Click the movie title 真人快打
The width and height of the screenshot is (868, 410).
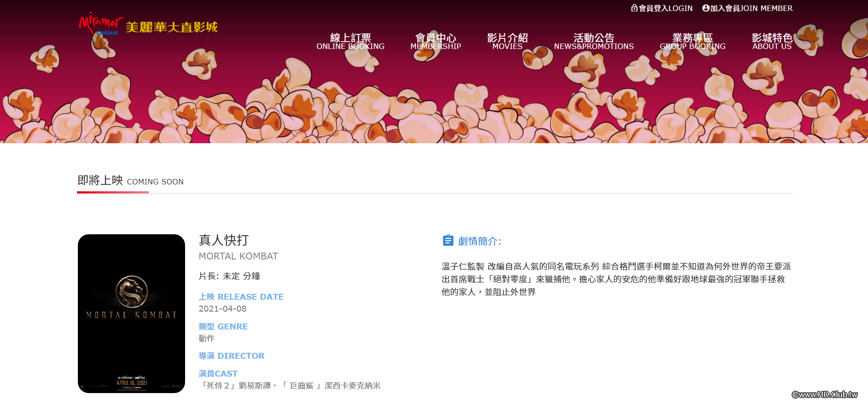tap(224, 240)
